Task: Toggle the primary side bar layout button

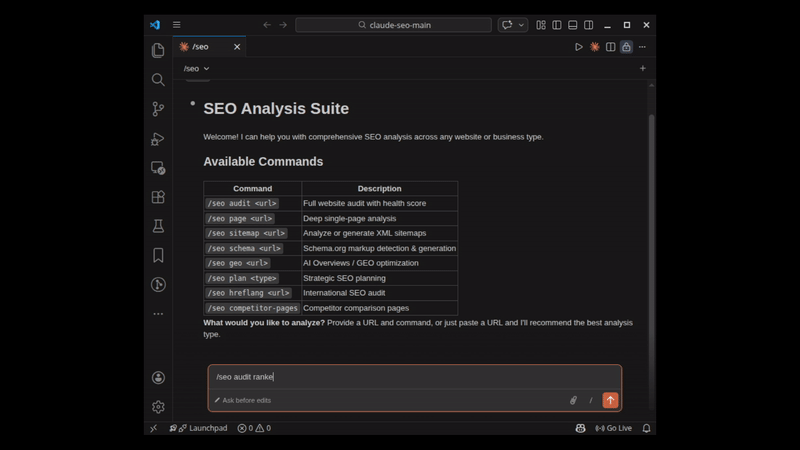Action: pos(556,25)
